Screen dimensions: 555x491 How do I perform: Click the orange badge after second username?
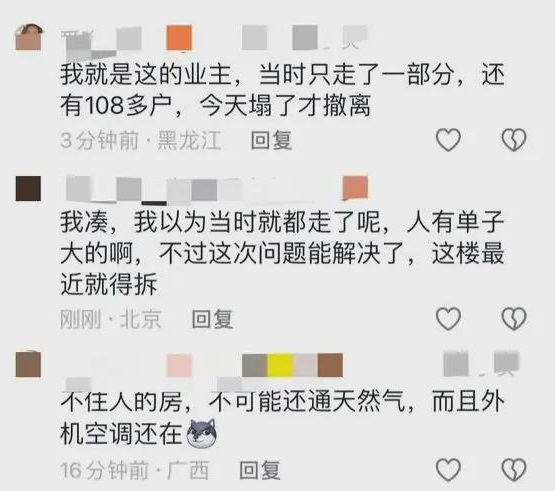(x=355, y=188)
